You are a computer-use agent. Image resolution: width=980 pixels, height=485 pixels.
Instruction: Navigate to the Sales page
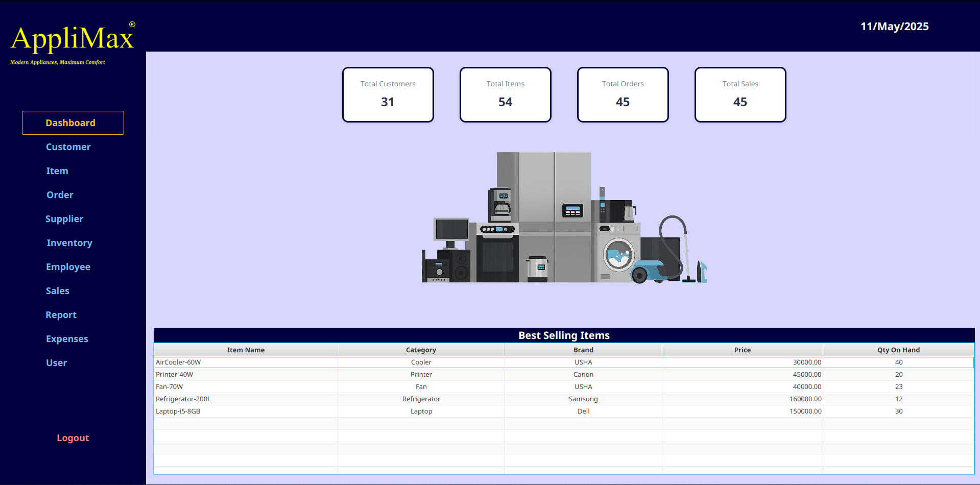[x=57, y=290]
